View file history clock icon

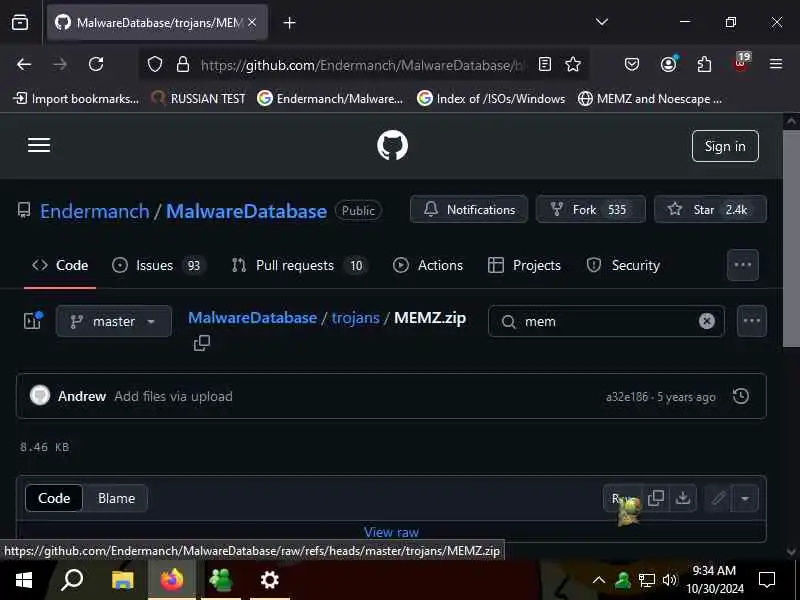coord(741,396)
